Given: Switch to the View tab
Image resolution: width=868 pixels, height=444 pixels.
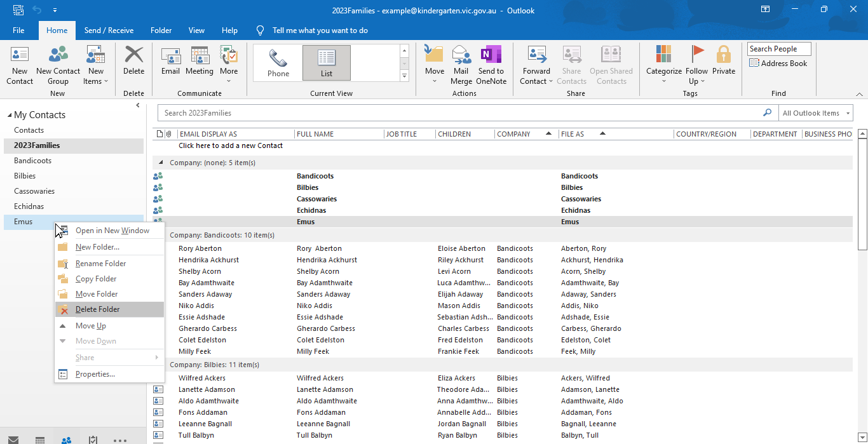Looking at the screenshot, I should point(196,30).
